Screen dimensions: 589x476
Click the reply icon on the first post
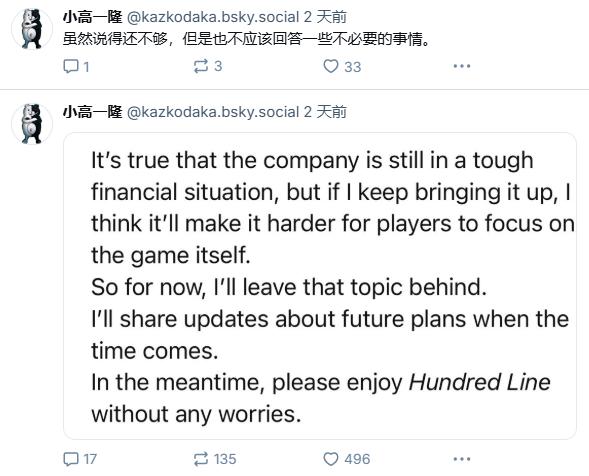pyautogui.click(x=71, y=66)
